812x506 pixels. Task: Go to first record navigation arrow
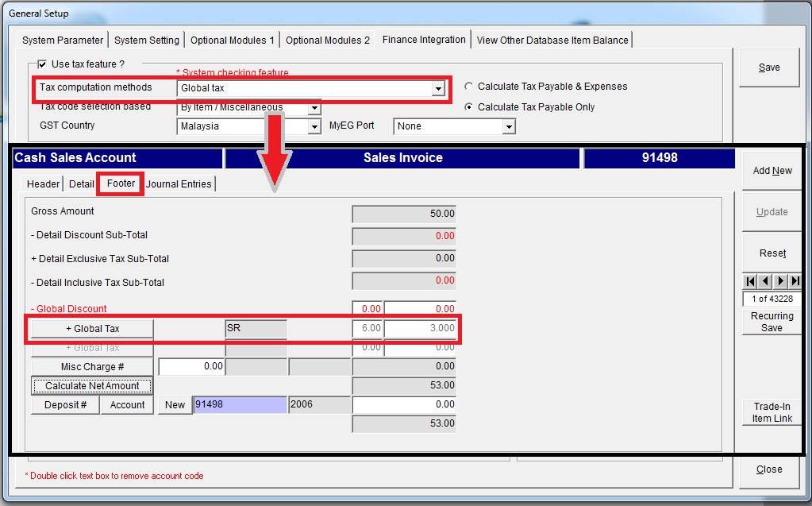click(x=750, y=281)
